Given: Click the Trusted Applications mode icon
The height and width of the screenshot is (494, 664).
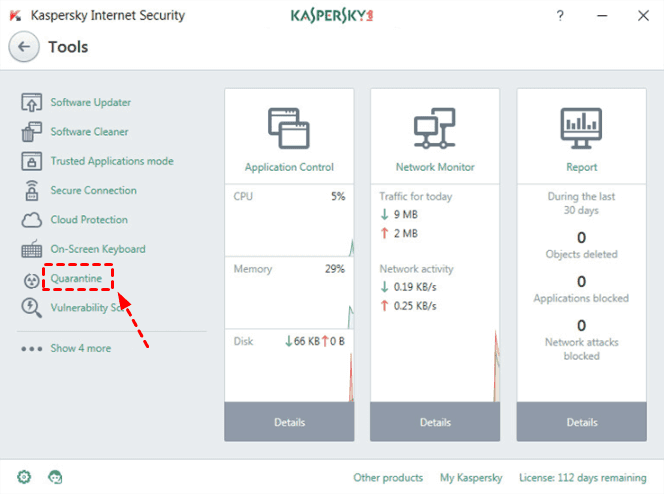Looking at the screenshot, I should tap(31, 161).
